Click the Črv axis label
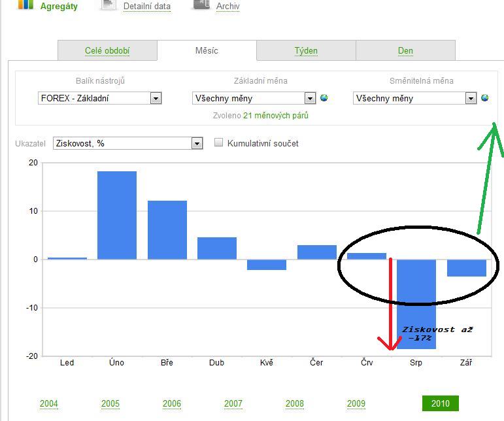The height and width of the screenshot is (421, 504). [x=367, y=363]
